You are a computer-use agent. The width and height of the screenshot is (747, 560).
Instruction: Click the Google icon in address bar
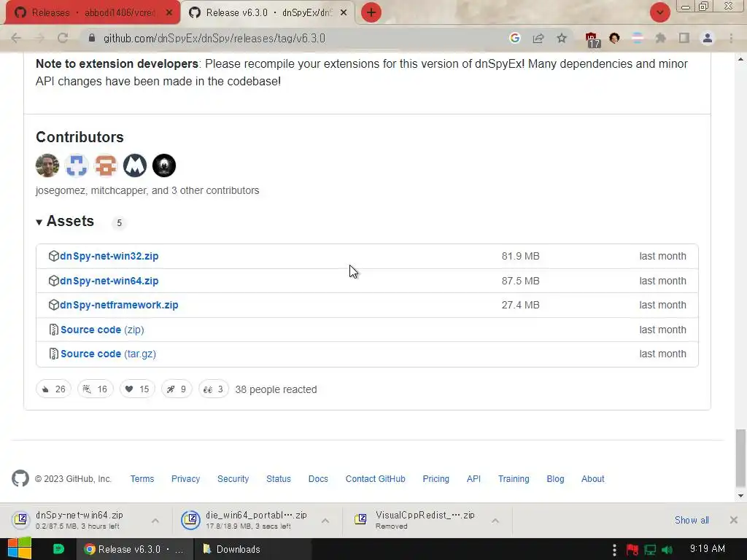pyautogui.click(x=514, y=38)
